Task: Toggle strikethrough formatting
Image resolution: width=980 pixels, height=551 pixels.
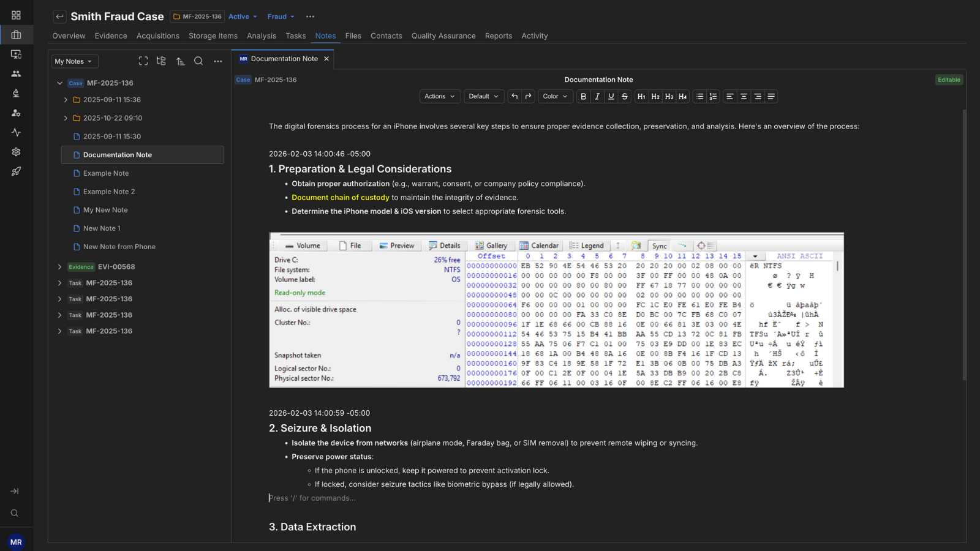Action: point(625,96)
